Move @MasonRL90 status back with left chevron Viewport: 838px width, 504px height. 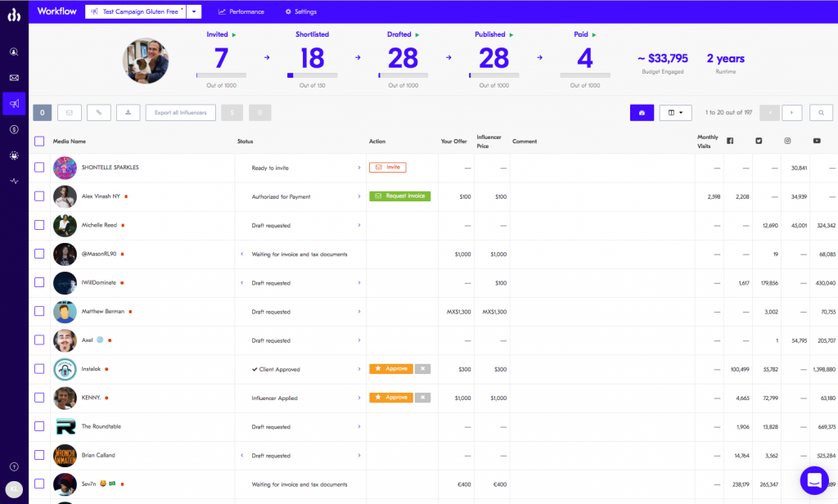tap(242, 254)
